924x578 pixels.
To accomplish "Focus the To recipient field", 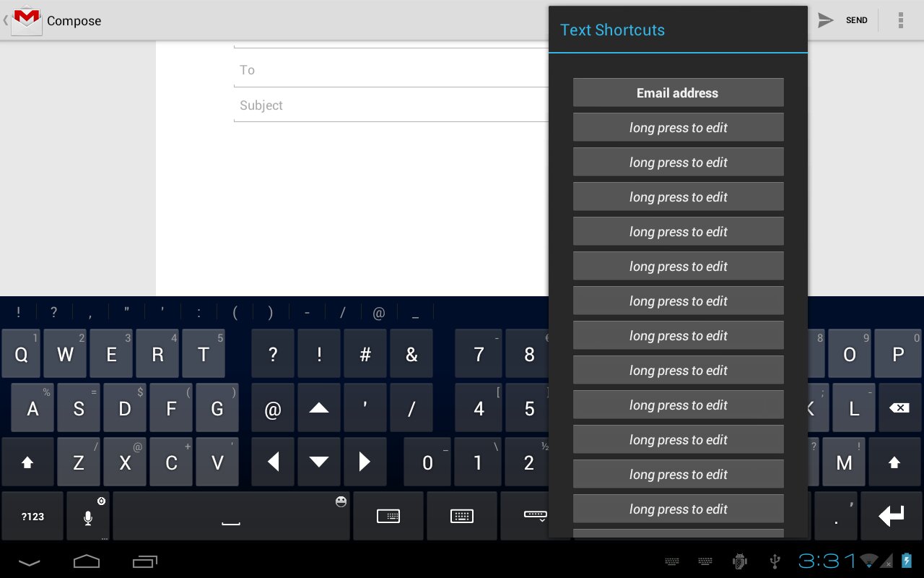I will click(x=391, y=70).
